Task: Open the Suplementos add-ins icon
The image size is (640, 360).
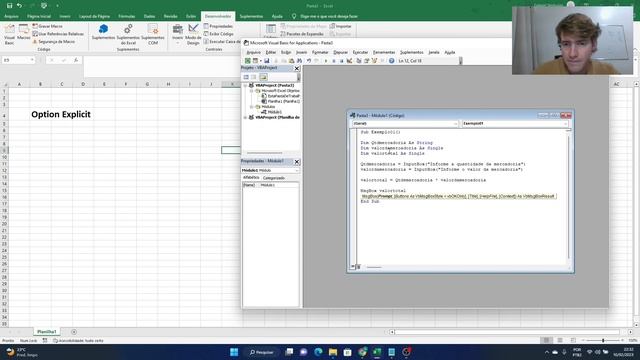Action: (103, 32)
